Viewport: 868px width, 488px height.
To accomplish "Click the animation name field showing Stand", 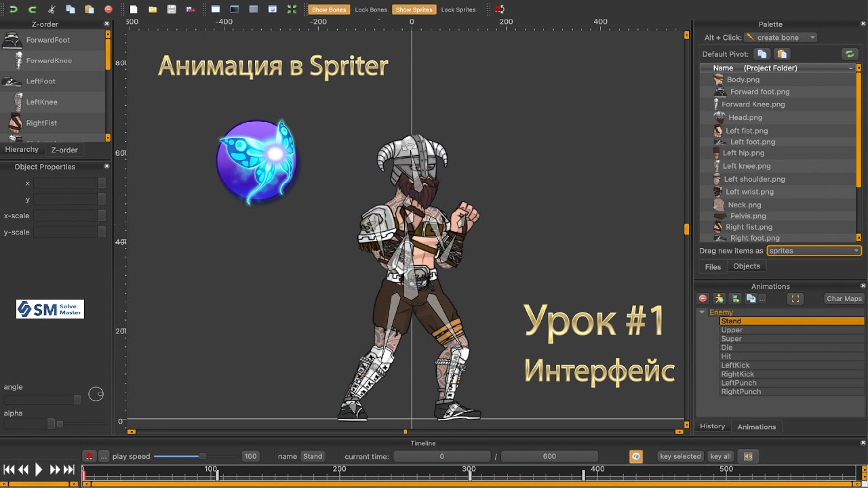I will pos(313,456).
